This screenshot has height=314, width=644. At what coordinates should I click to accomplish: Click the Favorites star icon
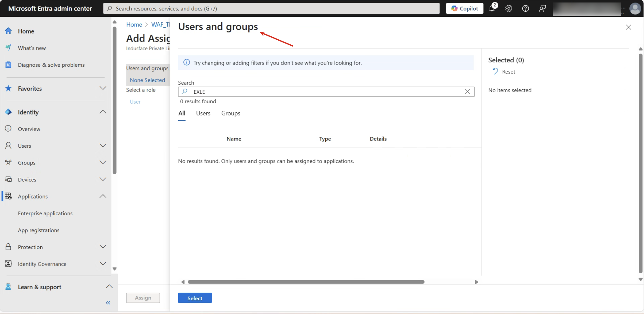coord(8,88)
